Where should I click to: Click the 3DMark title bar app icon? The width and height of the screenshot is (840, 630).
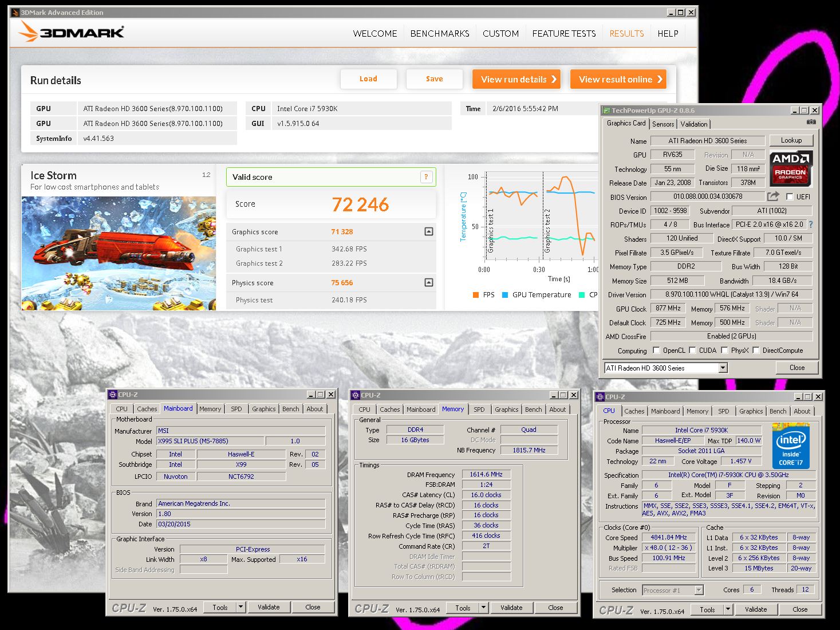[15, 13]
